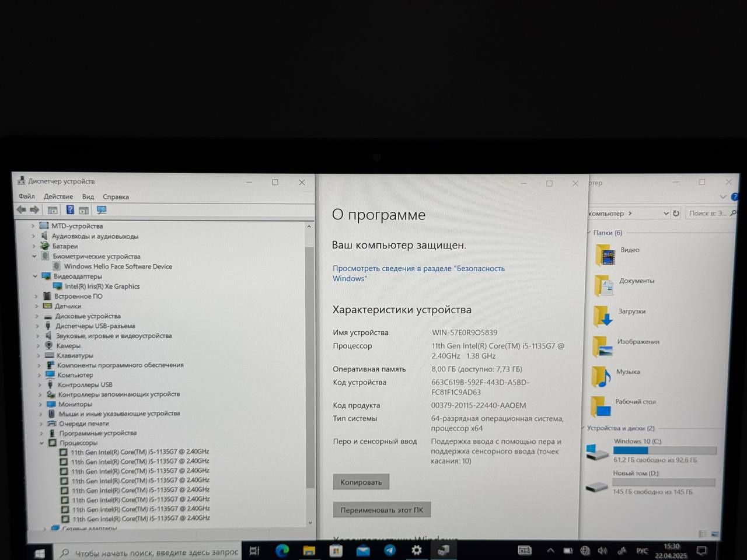
Task: Select the Встроенное ПО category
Action: click(78, 296)
